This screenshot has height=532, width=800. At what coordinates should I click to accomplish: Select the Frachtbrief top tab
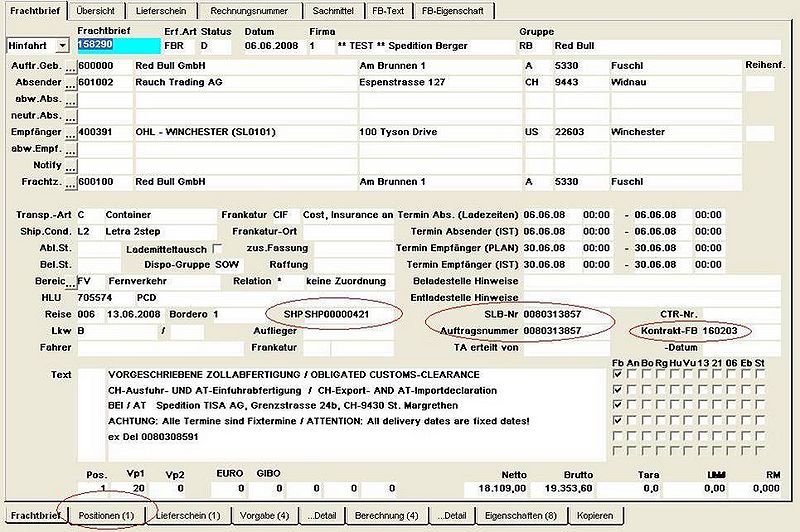click(35, 11)
